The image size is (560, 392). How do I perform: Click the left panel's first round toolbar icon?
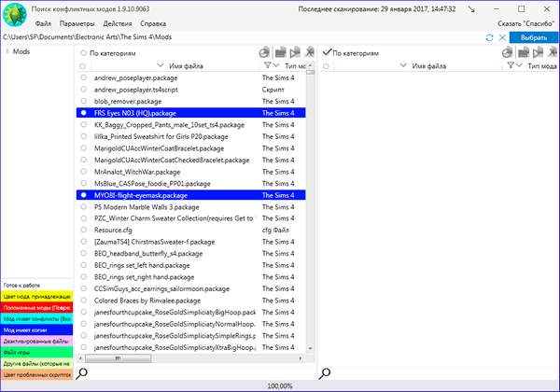[265, 53]
